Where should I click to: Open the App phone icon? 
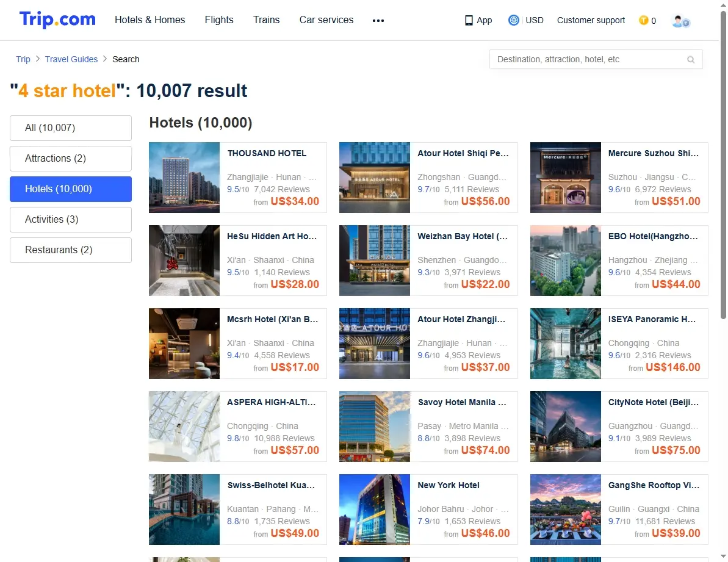[x=469, y=20]
